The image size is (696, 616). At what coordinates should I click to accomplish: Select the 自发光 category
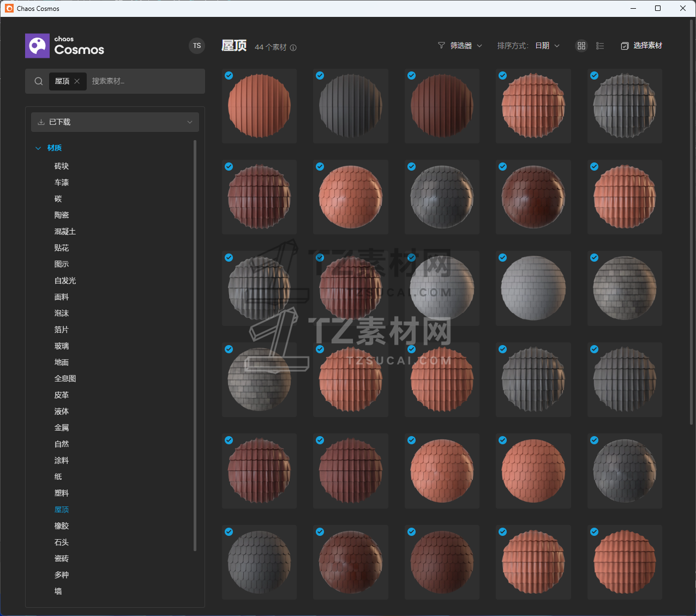click(x=65, y=281)
